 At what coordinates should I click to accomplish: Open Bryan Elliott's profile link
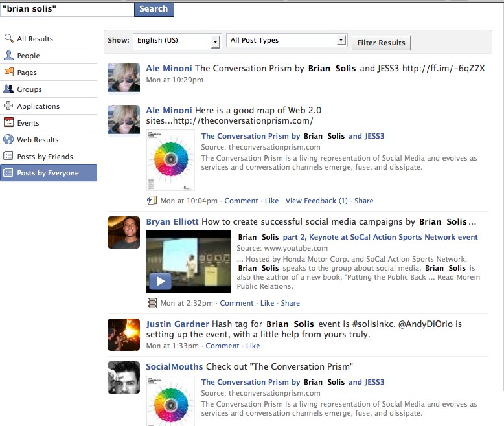(x=172, y=221)
